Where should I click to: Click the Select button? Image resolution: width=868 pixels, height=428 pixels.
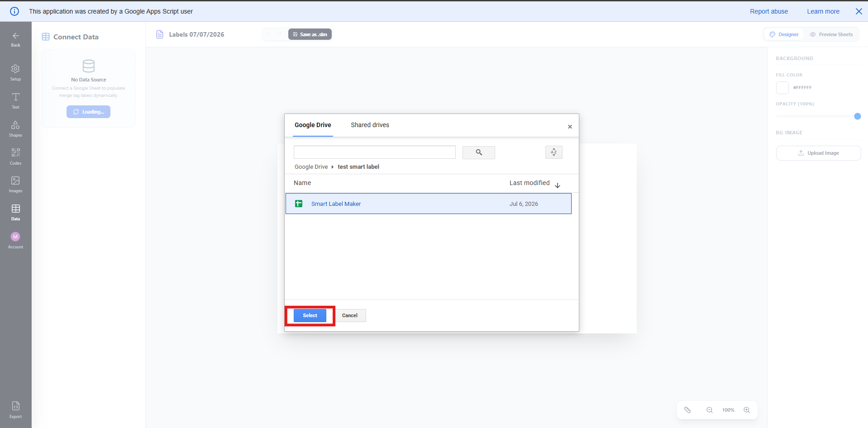310,315
